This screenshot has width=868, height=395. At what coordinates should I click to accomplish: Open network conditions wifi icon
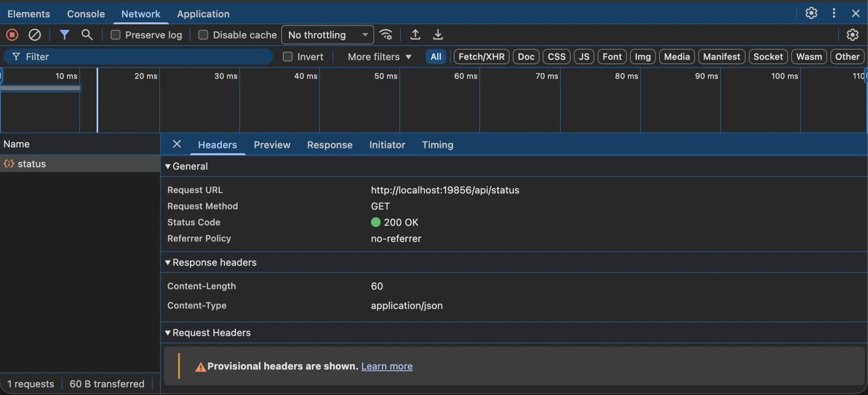click(x=386, y=35)
